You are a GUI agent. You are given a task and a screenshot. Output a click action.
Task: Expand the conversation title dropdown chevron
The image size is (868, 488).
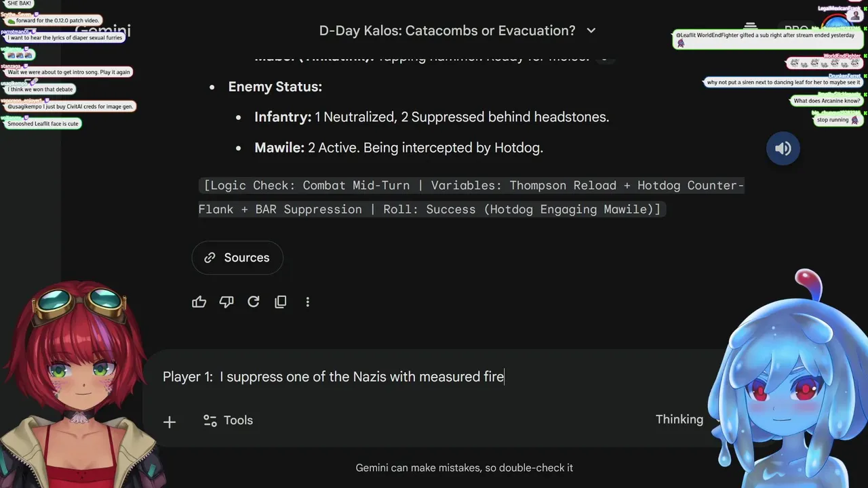(591, 30)
